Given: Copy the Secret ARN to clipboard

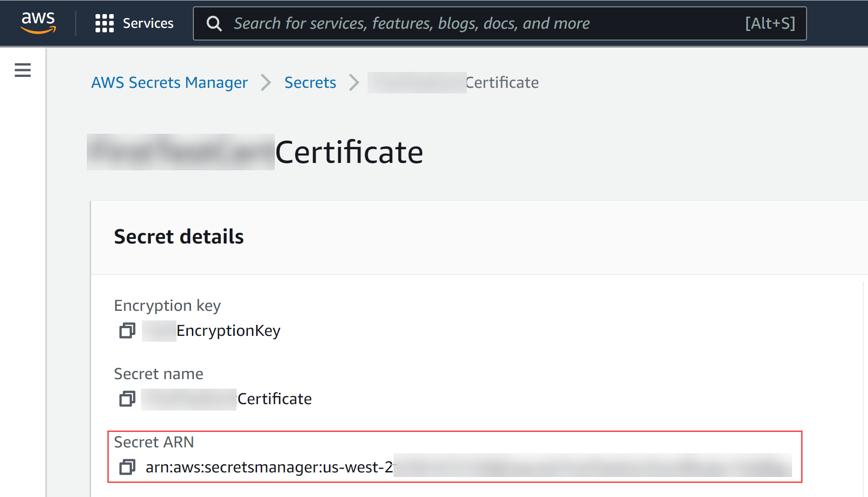Looking at the screenshot, I should tap(127, 467).
